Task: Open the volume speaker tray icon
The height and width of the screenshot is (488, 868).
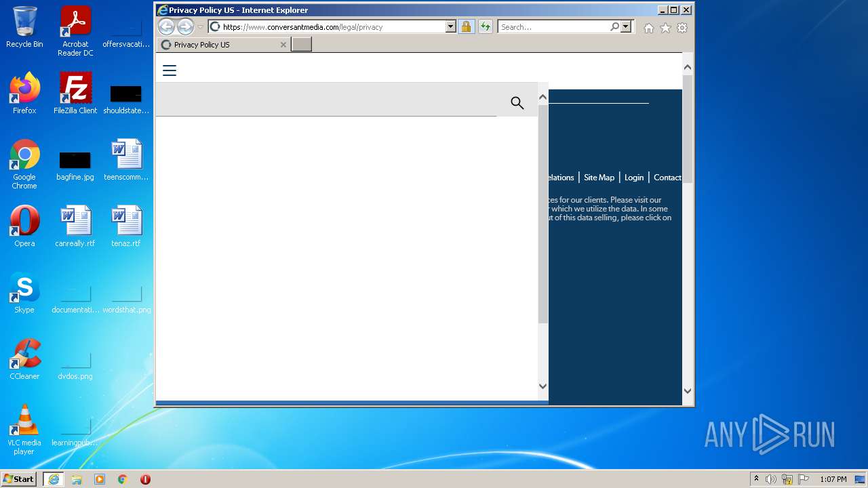Action: [x=771, y=479]
